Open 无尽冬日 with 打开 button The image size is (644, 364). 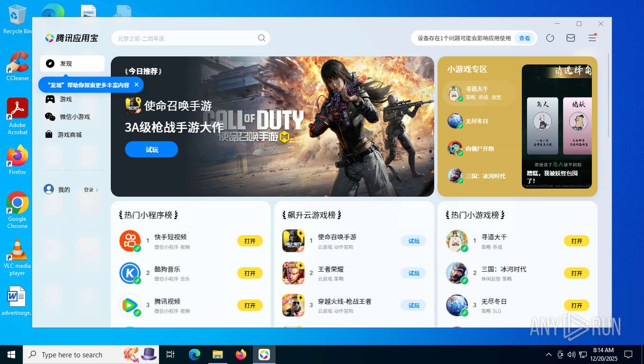click(577, 305)
